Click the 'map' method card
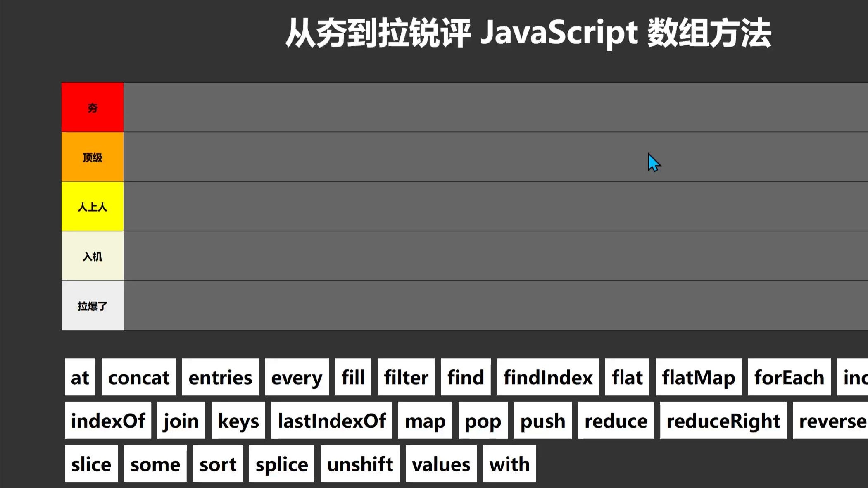 (425, 421)
